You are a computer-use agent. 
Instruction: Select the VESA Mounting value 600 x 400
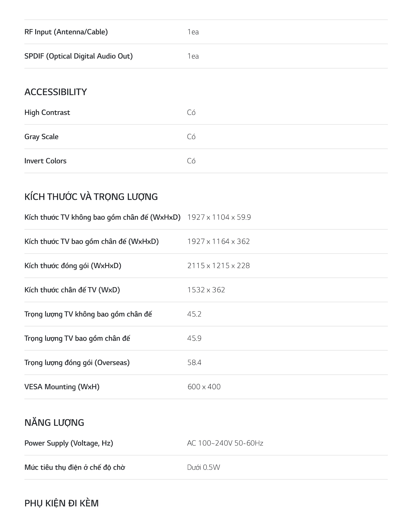(x=204, y=387)
